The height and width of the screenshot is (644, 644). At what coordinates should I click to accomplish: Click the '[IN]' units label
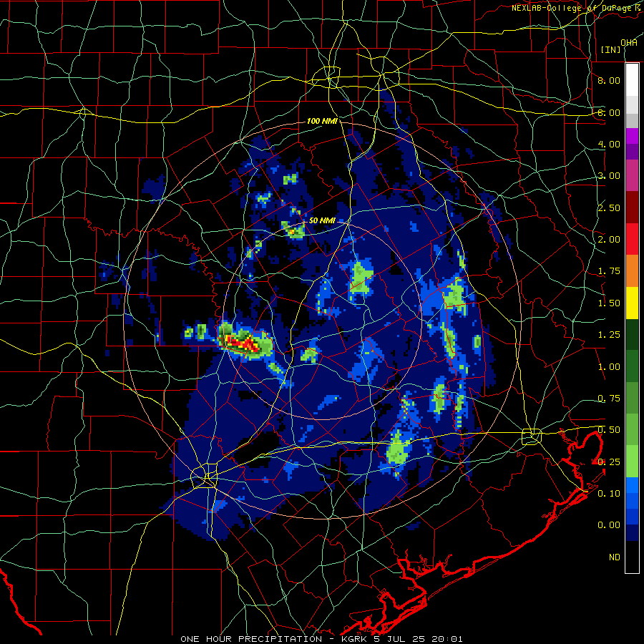611,49
